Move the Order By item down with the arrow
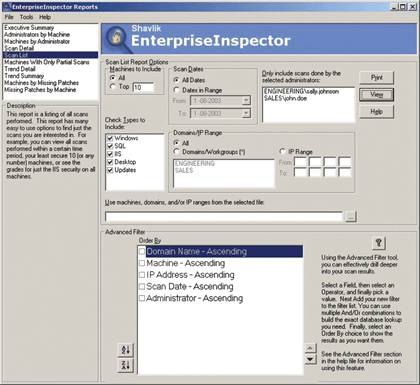This screenshot has height=385, width=420. point(310,359)
